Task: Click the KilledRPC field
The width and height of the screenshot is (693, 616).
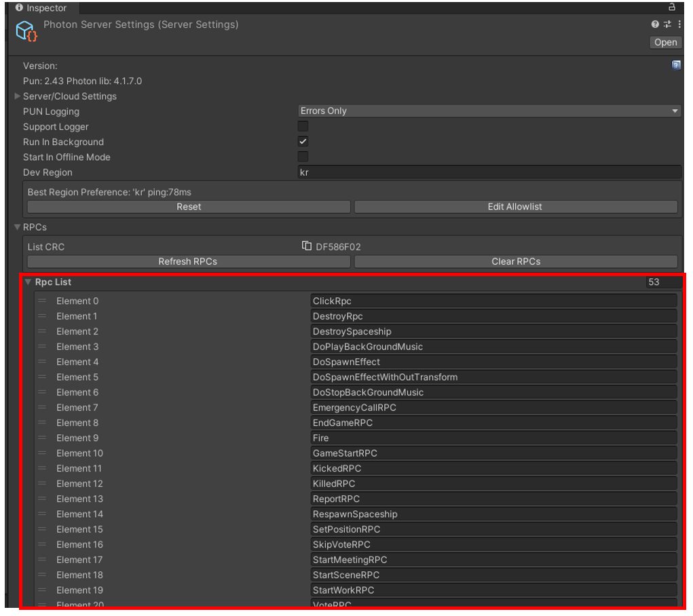Action: (x=493, y=484)
